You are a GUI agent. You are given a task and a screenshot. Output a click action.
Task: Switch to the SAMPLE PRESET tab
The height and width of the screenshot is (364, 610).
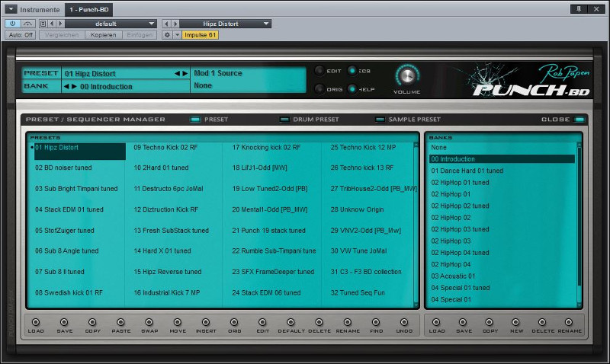[x=408, y=120]
